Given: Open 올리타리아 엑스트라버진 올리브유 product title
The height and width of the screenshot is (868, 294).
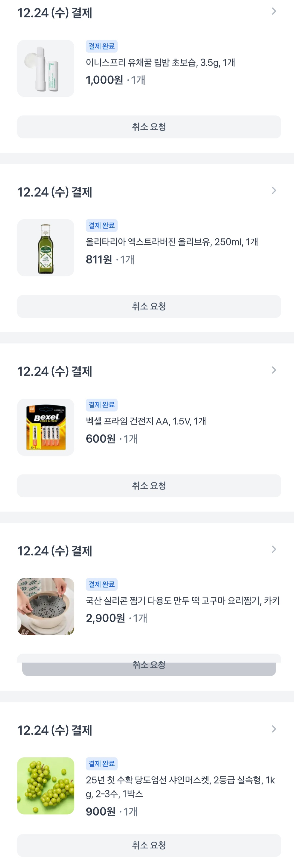Looking at the screenshot, I should (171, 242).
